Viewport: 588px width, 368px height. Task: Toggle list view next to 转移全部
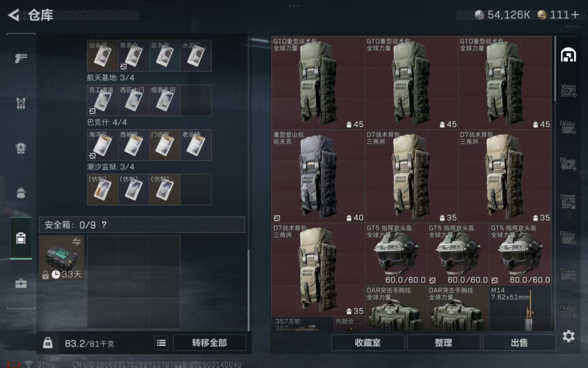(161, 343)
